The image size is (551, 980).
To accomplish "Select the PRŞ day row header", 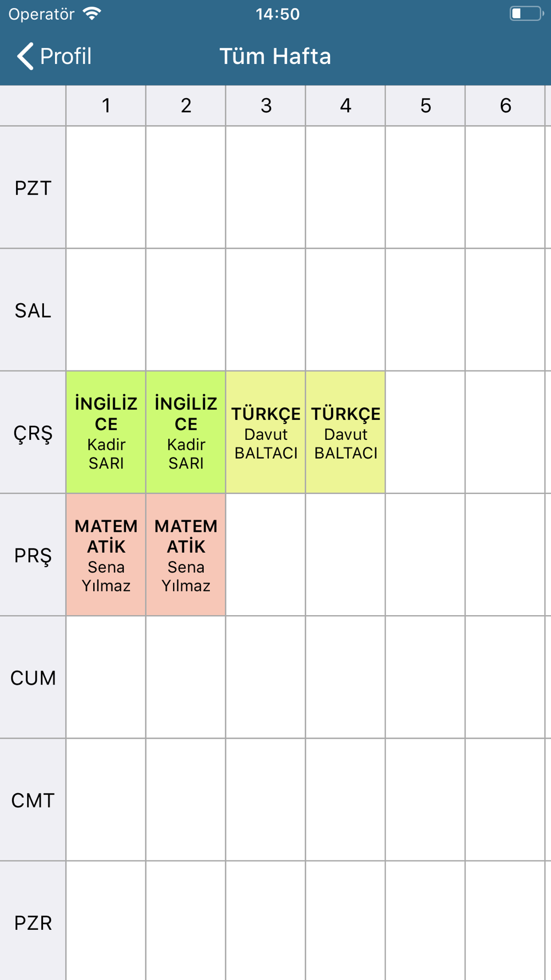I will [x=33, y=554].
